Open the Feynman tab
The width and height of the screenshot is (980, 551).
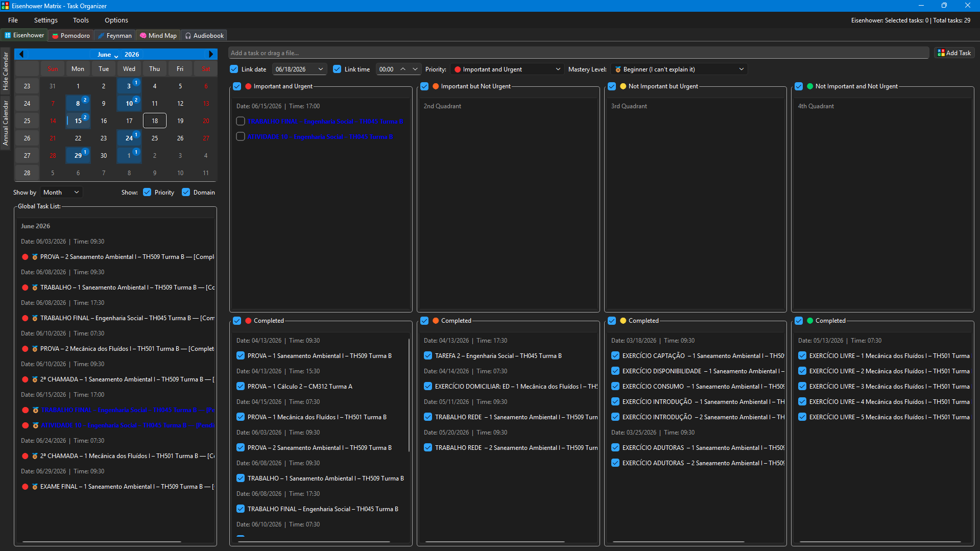(115, 35)
